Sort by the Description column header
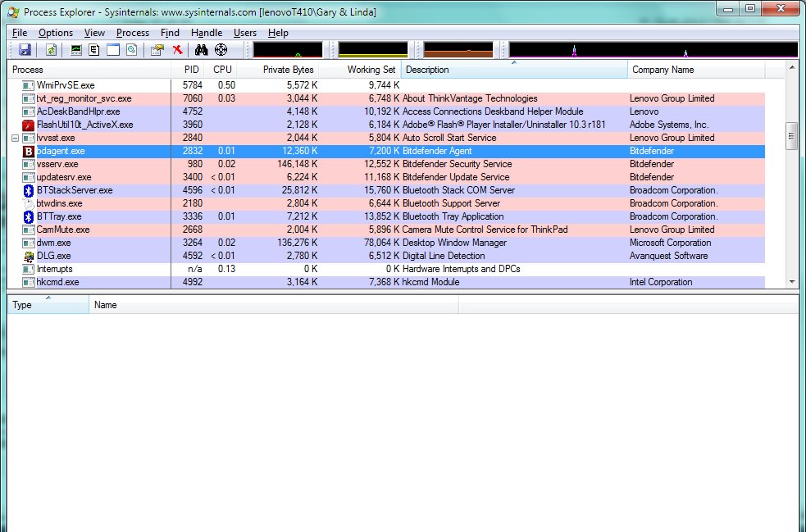 [514, 70]
